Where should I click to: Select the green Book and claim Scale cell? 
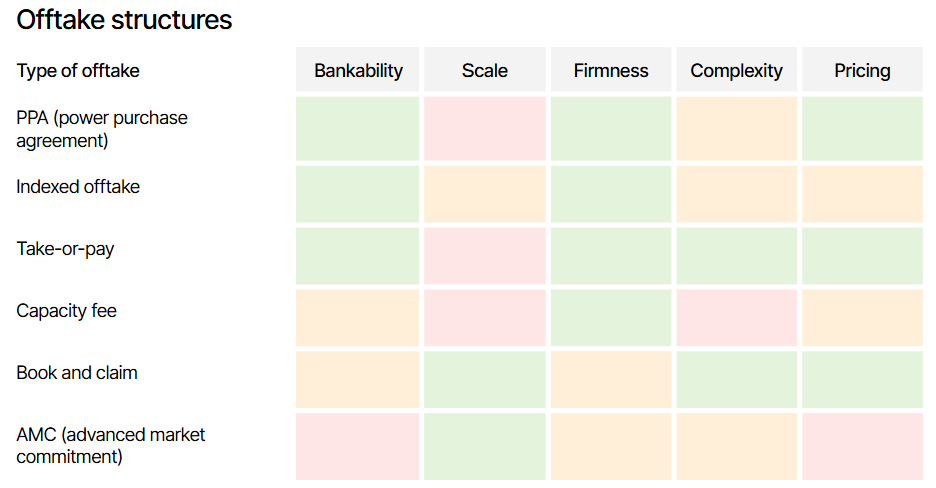point(485,379)
